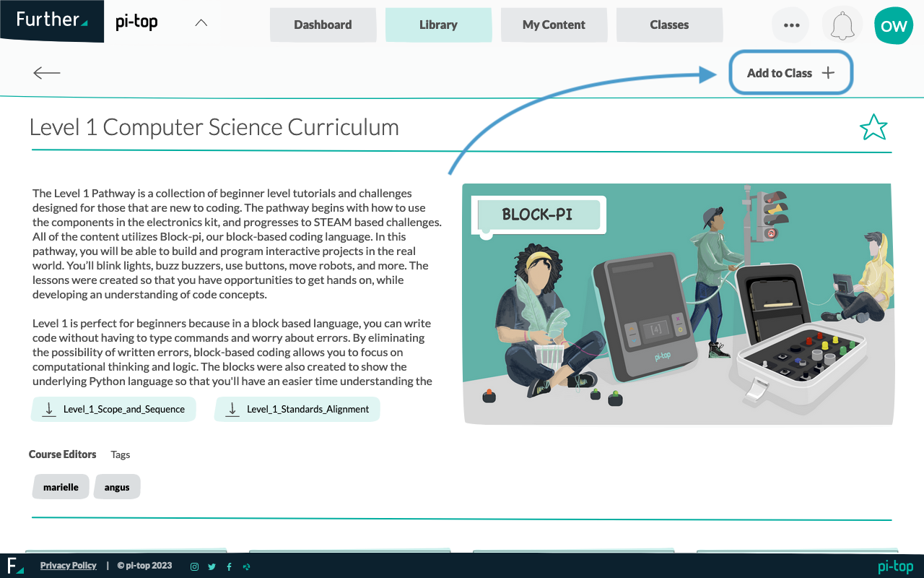
Task: Expand the pi-top organization dropdown chevron
Action: click(x=201, y=22)
